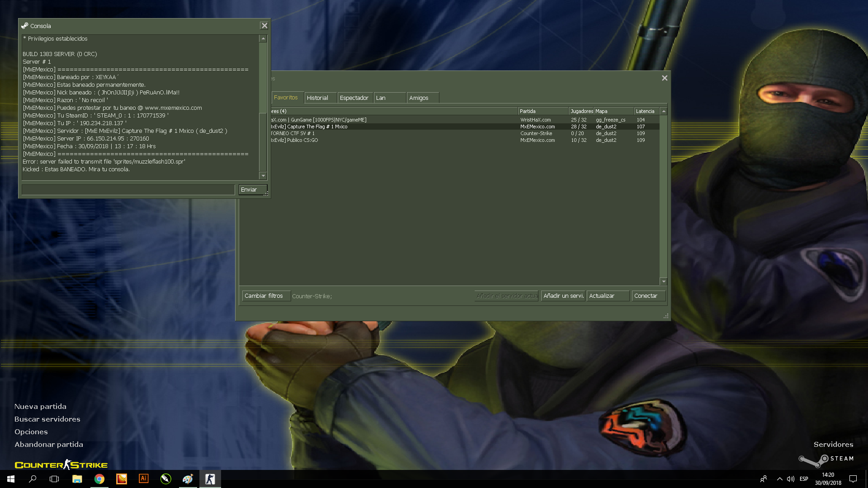Click the 25 / 32 players cell
This screenshot has width=868, height=488.
578,120
